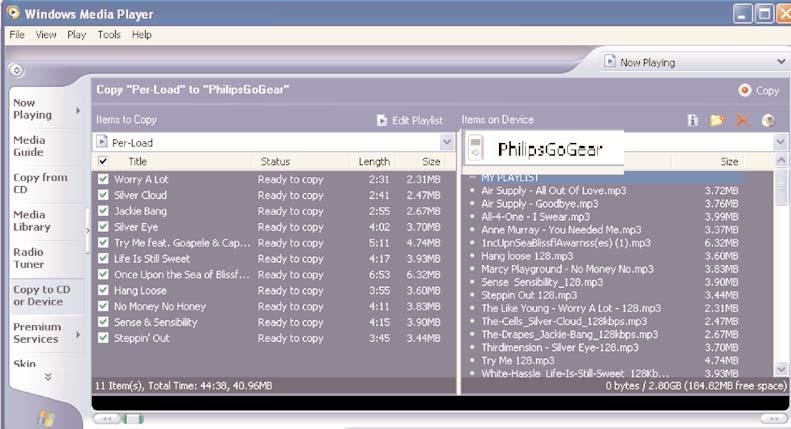Viewport: 791px width, 429px height.
Task: Switch to Media Library tab
Action: point(45,221)
